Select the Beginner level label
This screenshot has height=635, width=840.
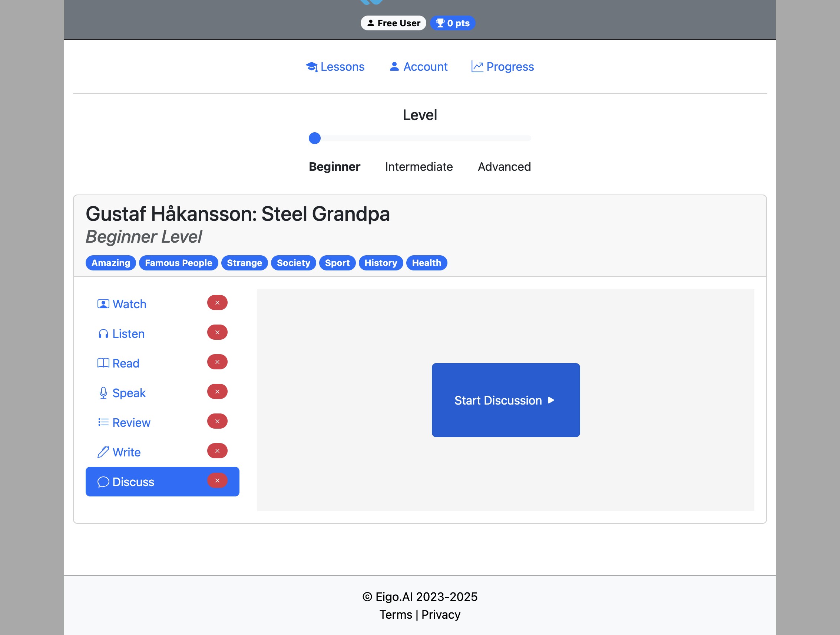click(334, 167)
